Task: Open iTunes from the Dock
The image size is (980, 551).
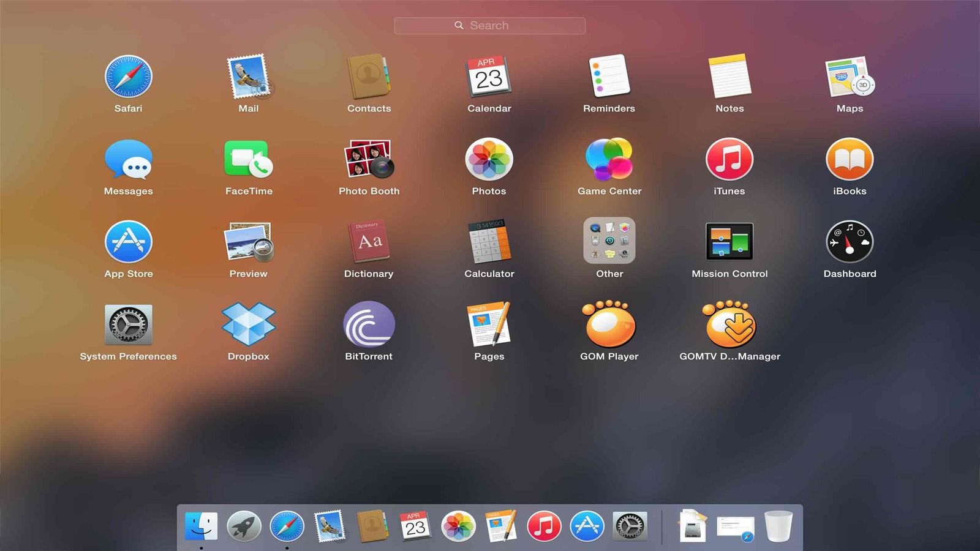Action: (544, 526)
